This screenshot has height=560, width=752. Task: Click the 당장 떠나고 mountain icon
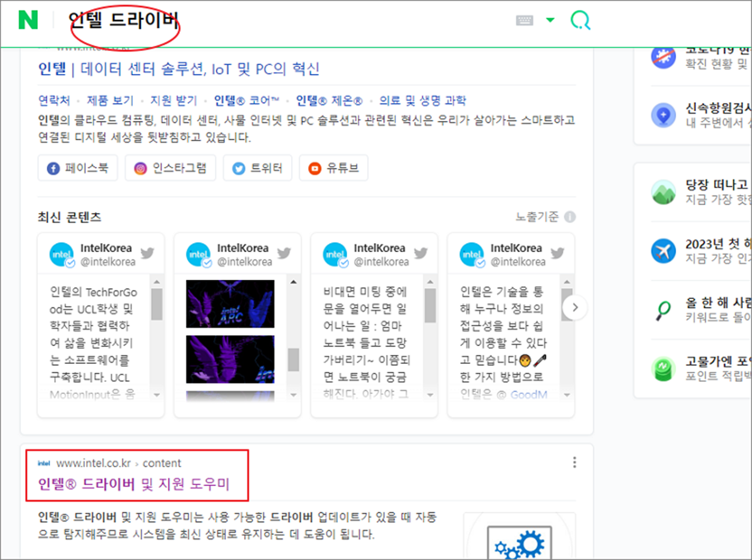click(x=664, y=192)
